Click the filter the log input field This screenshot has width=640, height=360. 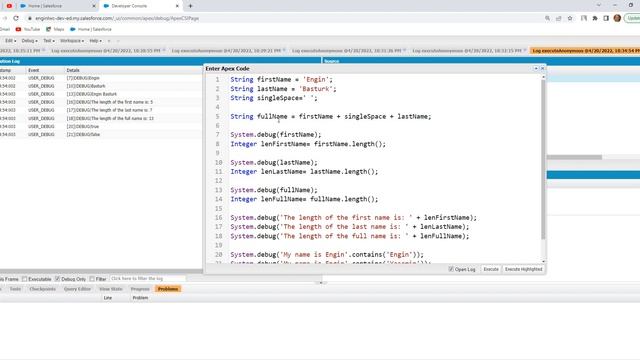(147, 278)
